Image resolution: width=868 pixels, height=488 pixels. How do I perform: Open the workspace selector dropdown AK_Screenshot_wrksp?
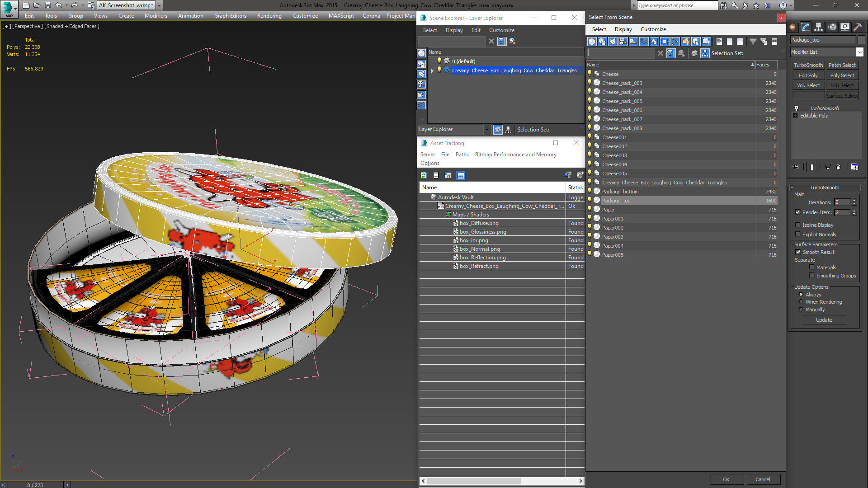[x=153, y=5]
